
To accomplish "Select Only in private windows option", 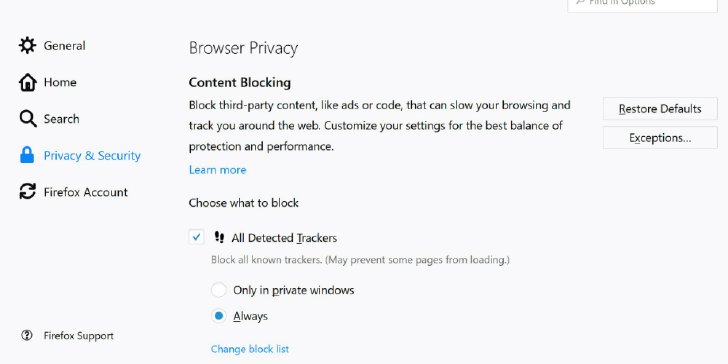I will [218, 290].
